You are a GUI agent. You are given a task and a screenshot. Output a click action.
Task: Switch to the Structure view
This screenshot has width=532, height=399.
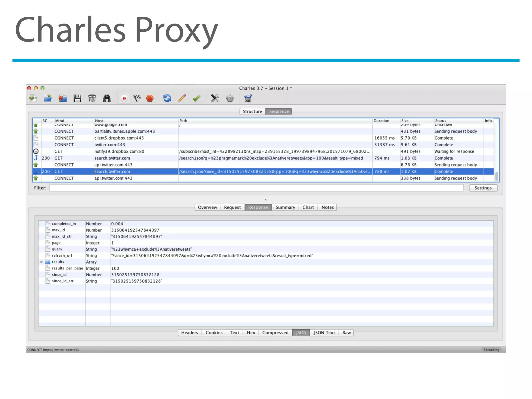[252, 111]
